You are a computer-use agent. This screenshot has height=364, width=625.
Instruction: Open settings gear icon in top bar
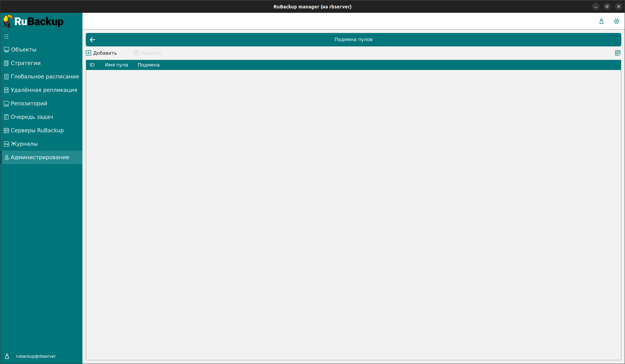[x=617, y=21]
